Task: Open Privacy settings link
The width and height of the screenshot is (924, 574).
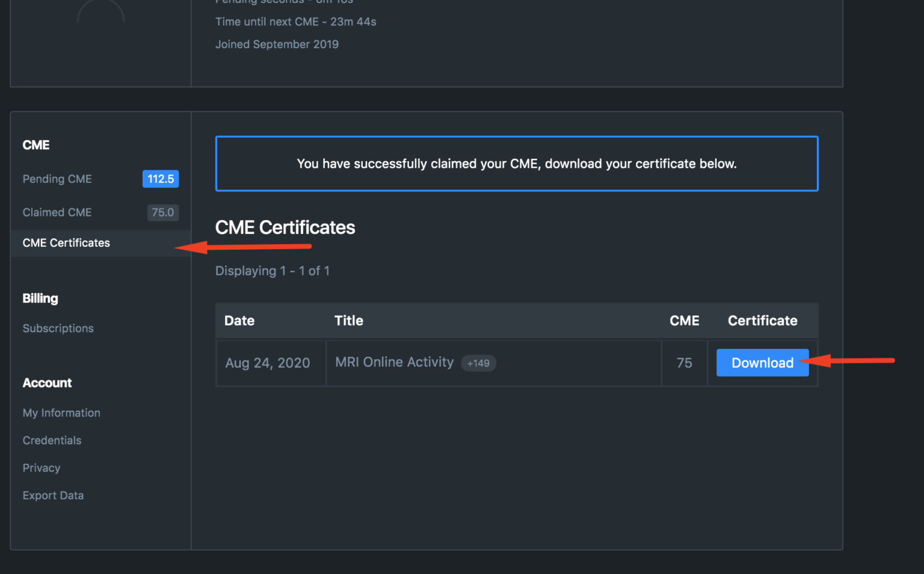Action: click(x=42, y=468)
